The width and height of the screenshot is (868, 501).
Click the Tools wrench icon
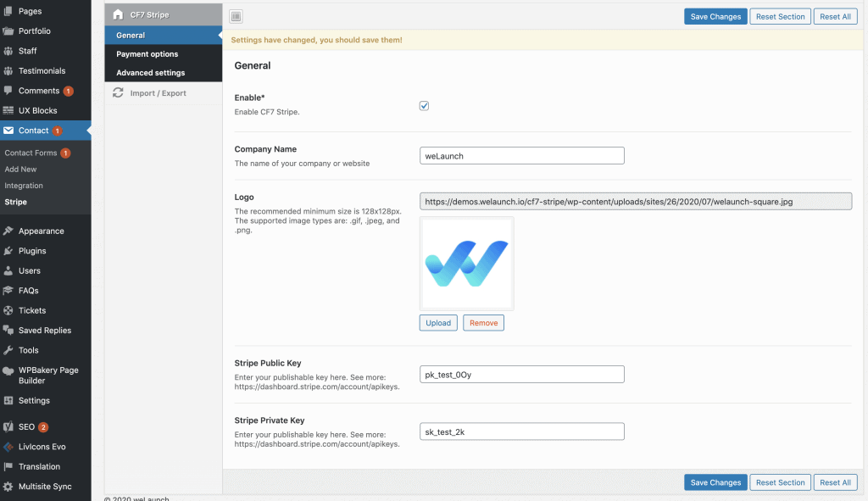pos(8,350)
